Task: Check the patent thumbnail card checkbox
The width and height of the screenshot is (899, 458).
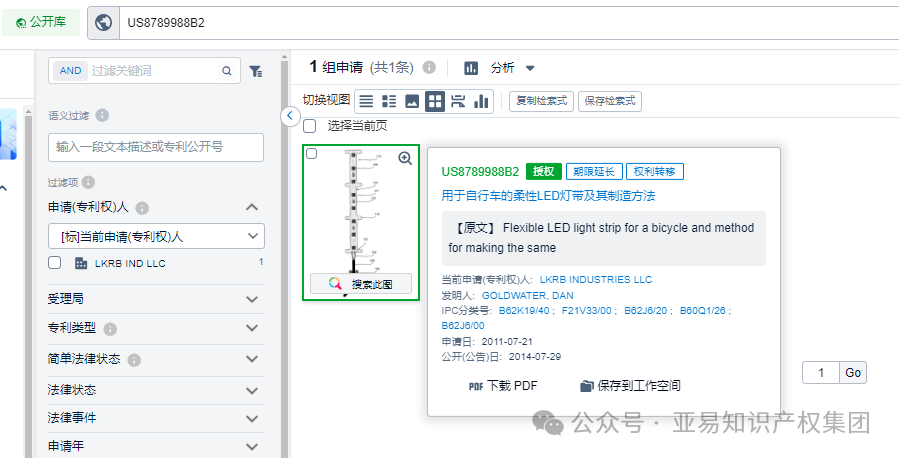Action: (311, 154)
